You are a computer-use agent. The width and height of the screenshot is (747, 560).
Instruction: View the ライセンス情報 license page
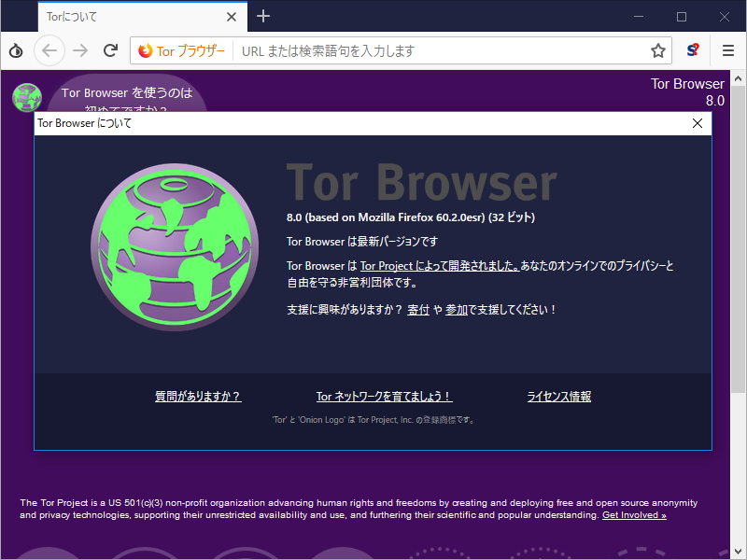(558, 396)
